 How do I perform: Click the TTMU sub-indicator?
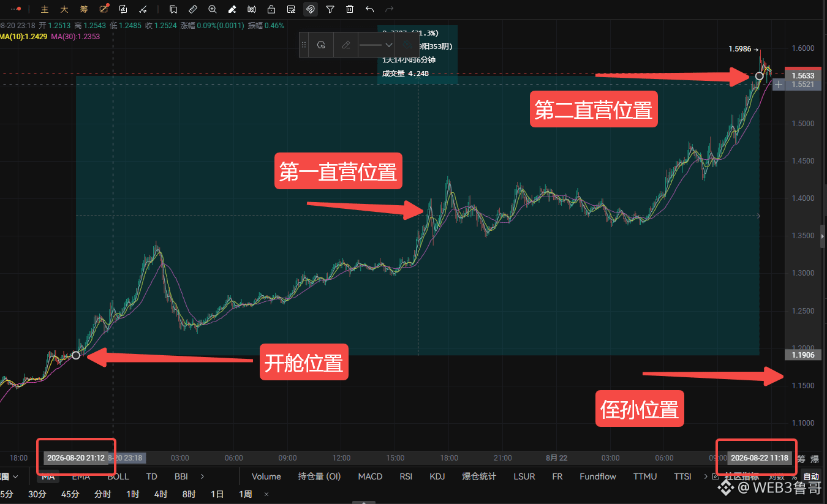click(645, 476)
